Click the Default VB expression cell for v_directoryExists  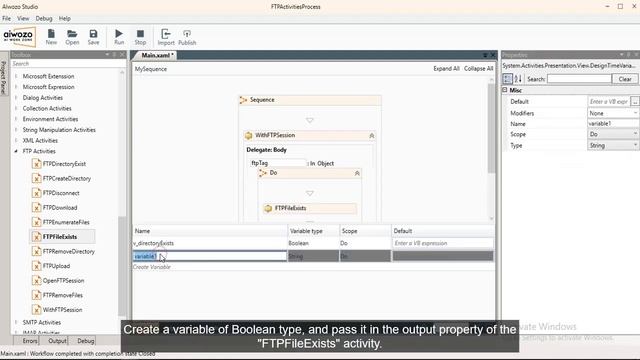(x=442, y=243)
